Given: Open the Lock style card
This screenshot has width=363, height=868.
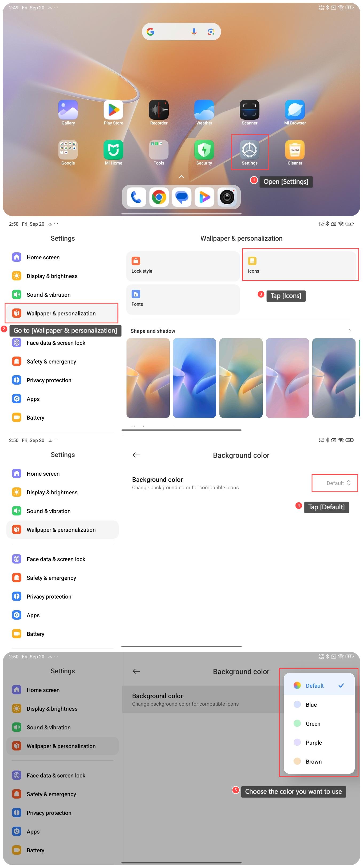Looking at the screenshot, I should pyautogui.click(x=183, y=265).
